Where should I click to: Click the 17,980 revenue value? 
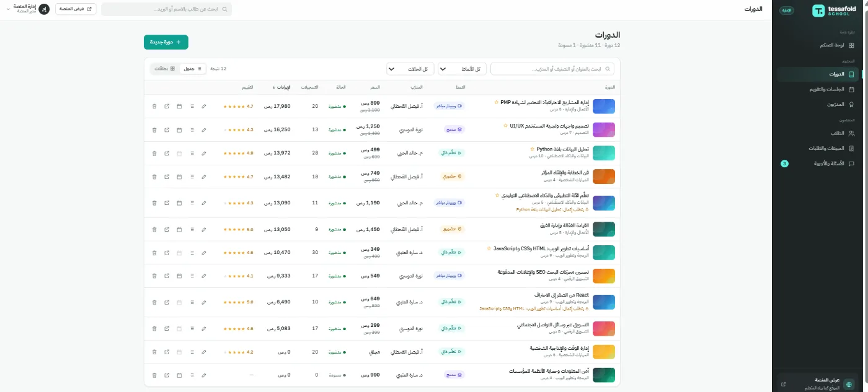point(277,107)
